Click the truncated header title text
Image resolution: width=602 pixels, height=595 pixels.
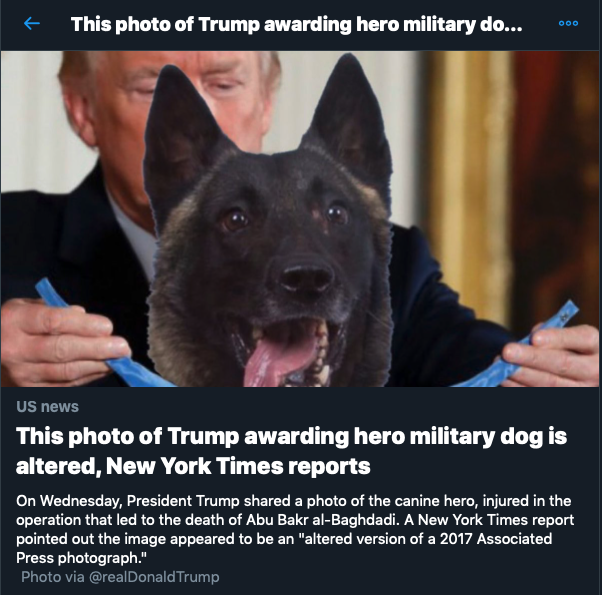296,24
